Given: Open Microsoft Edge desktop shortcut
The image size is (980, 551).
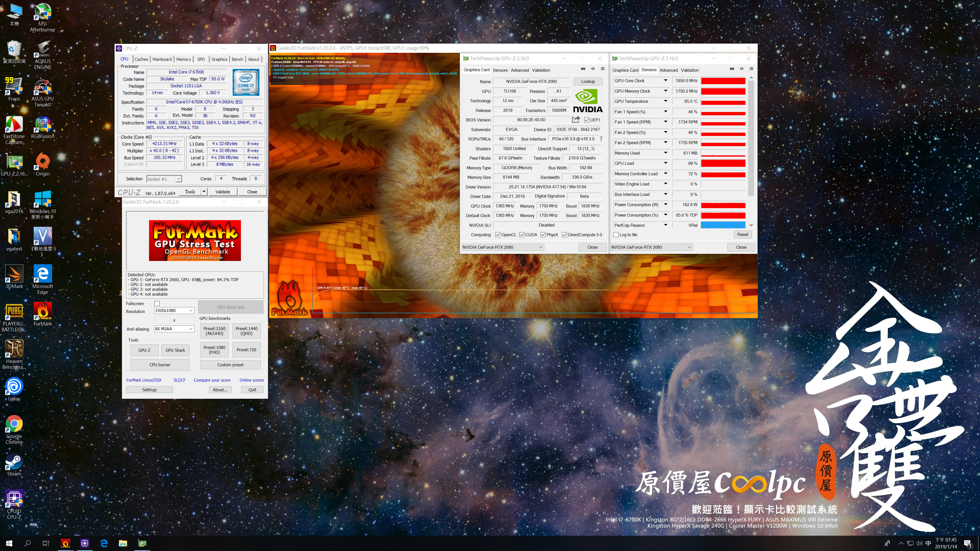Looking at the screenshot, I should pos(43,280).
